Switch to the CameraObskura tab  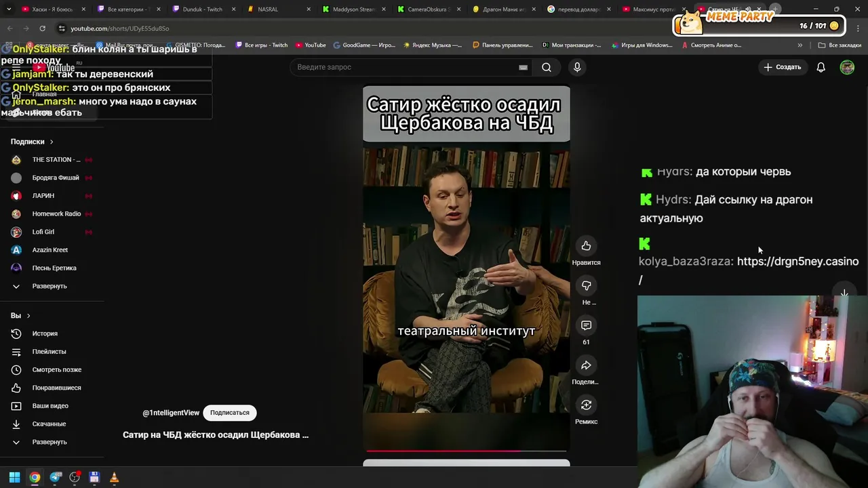tap(428, 9)
